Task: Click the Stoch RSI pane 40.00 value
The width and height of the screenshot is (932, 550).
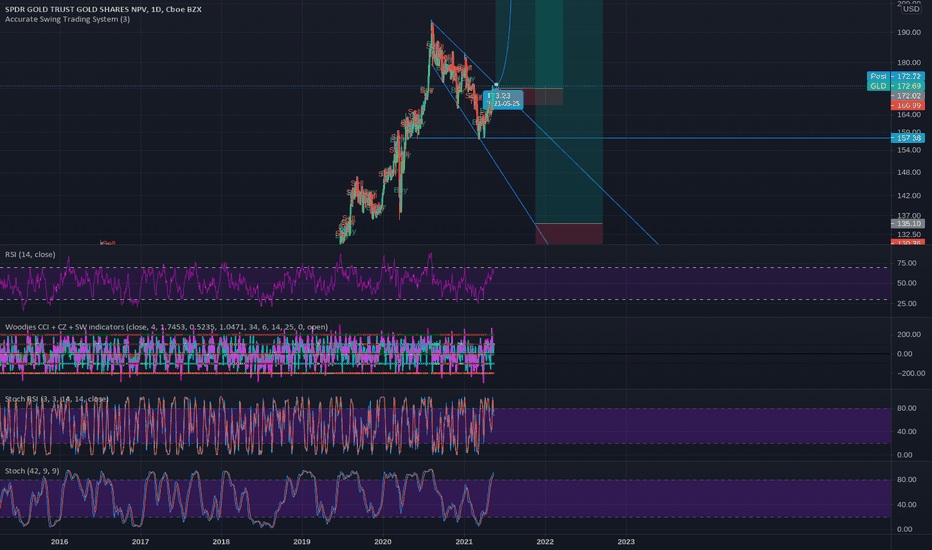Action: [906, 432]
